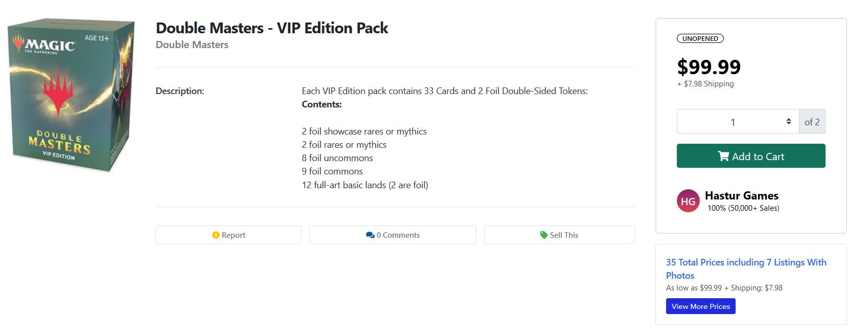
Task: Open the Double Masters set subtitle link
Action: click(192, 45)
